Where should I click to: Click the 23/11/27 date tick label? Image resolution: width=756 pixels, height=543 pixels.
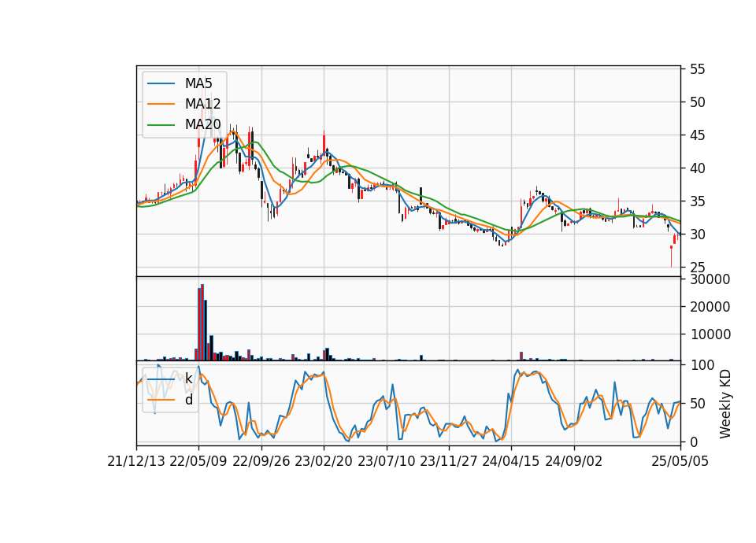448,462
